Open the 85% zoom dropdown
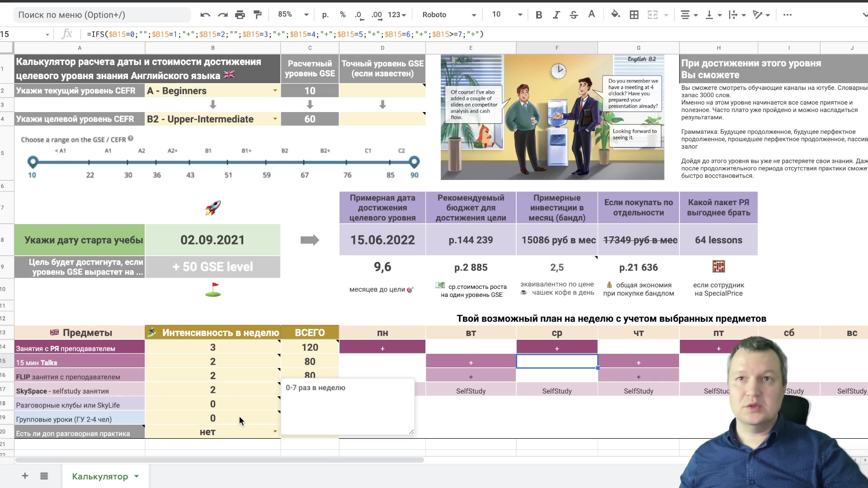Screen dimensions: 868x488 pos(293,14)
